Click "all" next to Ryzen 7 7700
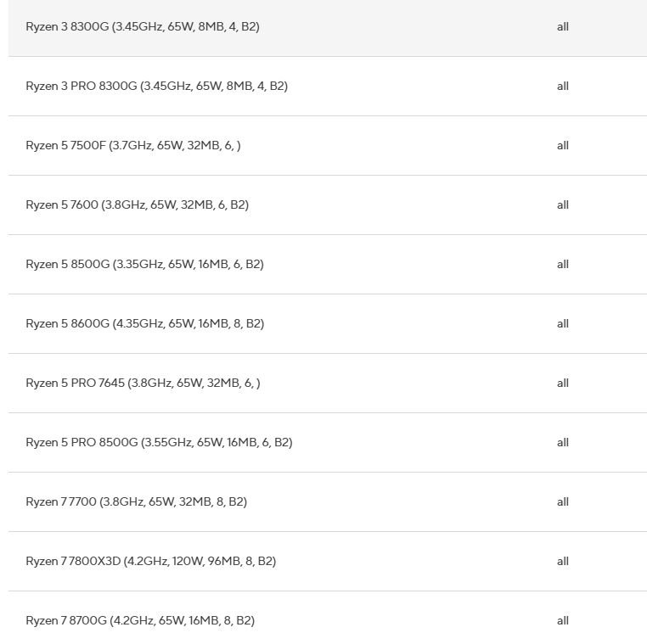The width and height of the screenshot is (647, 644). click(x=563, y=501)
